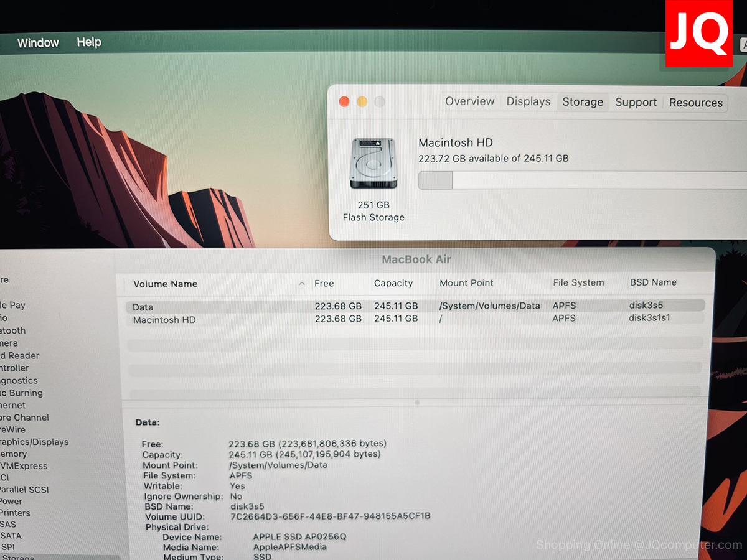Select the Diagnostics sidebar item
This screenshot has height=560, width=747.
(x=19, y=380)
